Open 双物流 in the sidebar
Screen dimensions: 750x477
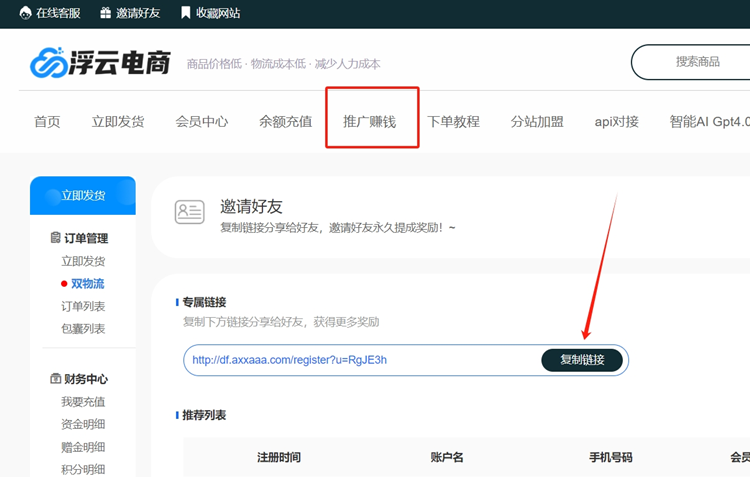pos(87,284)
